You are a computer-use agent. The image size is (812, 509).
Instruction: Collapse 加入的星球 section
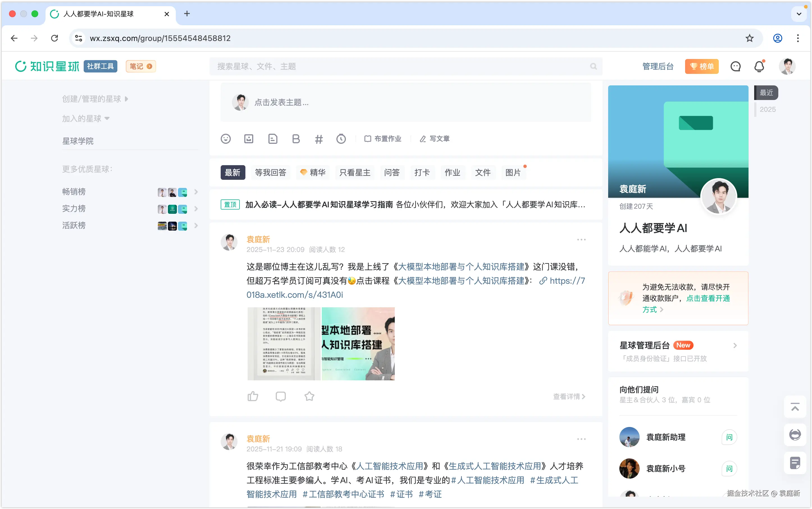86,119
